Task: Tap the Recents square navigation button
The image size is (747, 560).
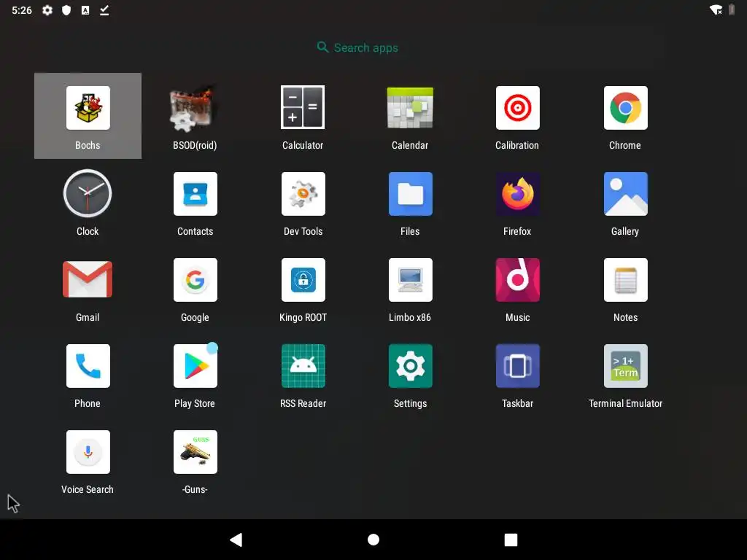Action: (x=511, y=540)
